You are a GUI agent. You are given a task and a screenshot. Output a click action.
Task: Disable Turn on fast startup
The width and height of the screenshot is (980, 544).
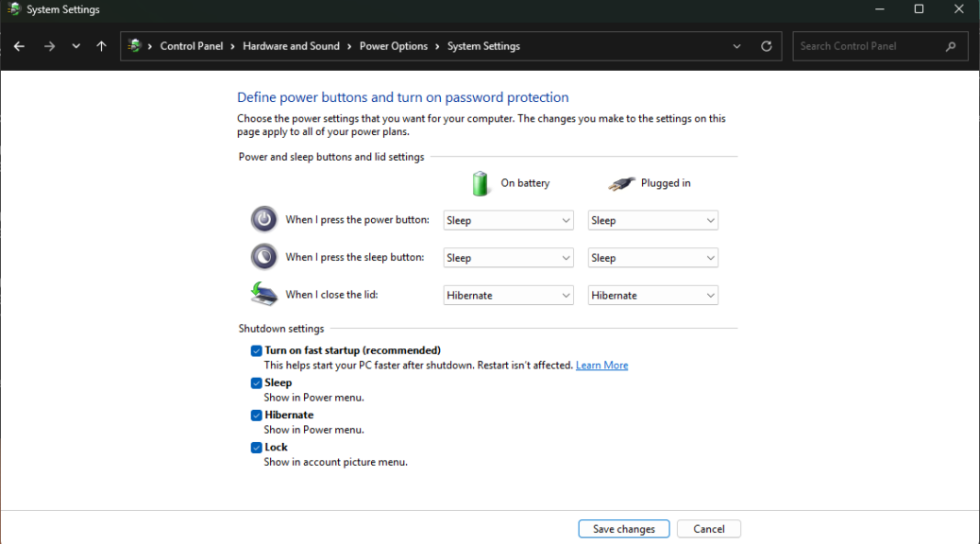point(256,349)
